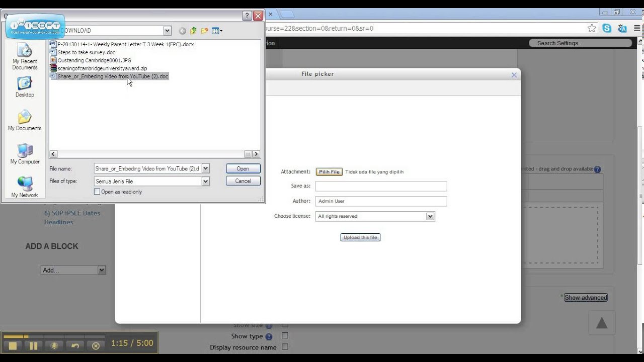Open the My Network place

(25, 187)
